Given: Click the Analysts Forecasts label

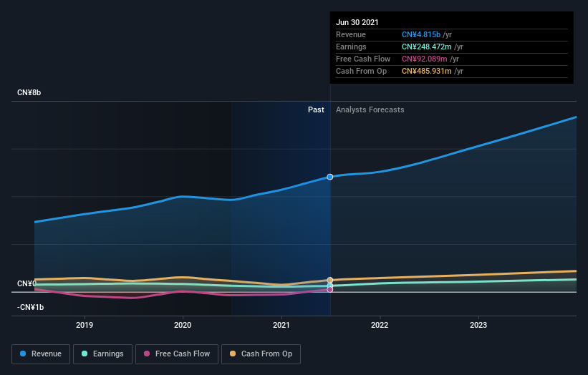Looking at the screenshot, I should pyautogui.click(x=370, y=109).
